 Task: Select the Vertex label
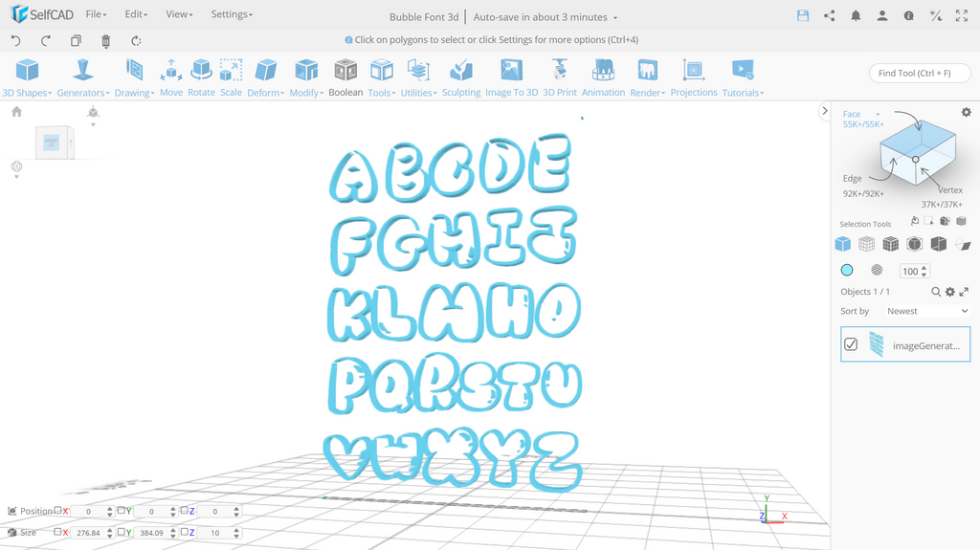pyautogui.click(x=950, y=190)
